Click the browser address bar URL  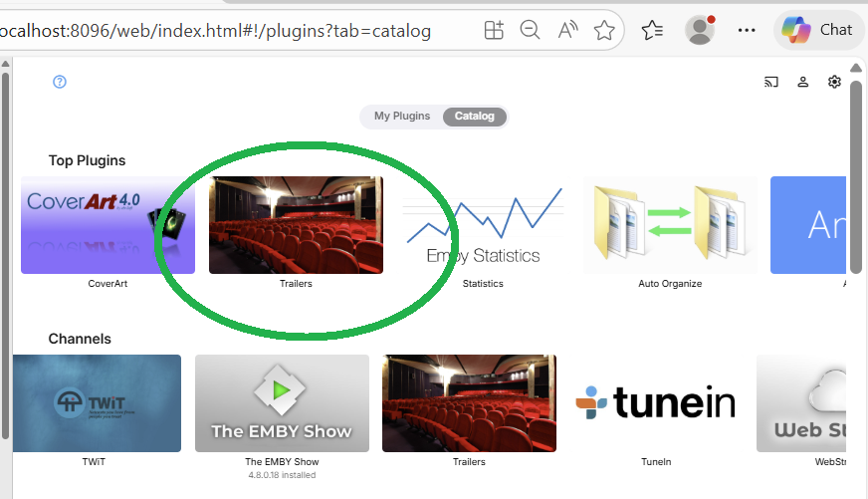point(215,31)
